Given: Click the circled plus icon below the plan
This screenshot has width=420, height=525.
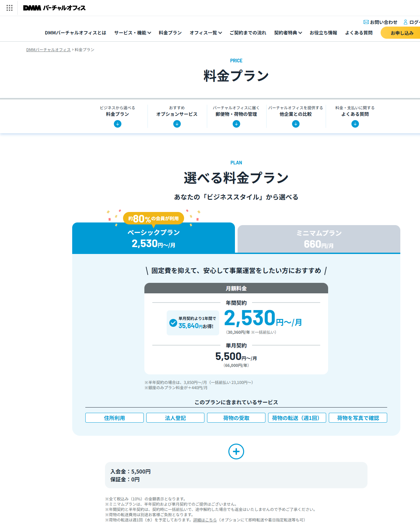Looking at the screenshot, I should tap(236, 451).
